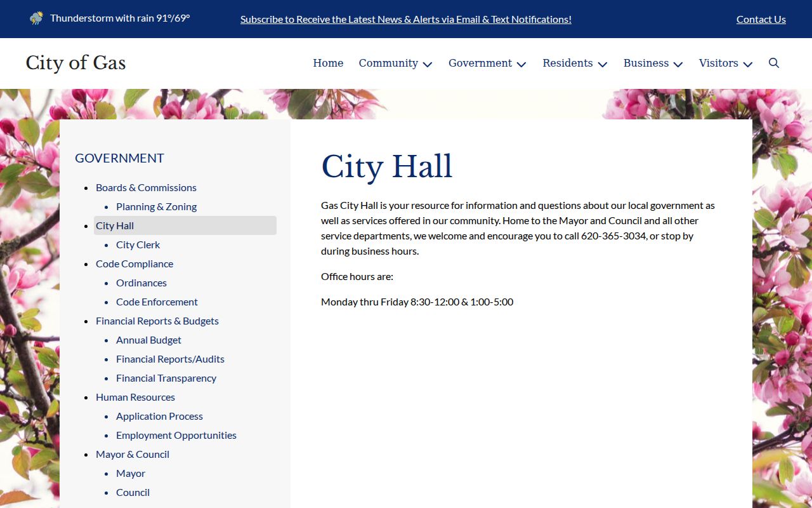This screenshot has width=812, height=508.
Task: Open Financial Reports & Budgets
Action: [x=157, y=321]
